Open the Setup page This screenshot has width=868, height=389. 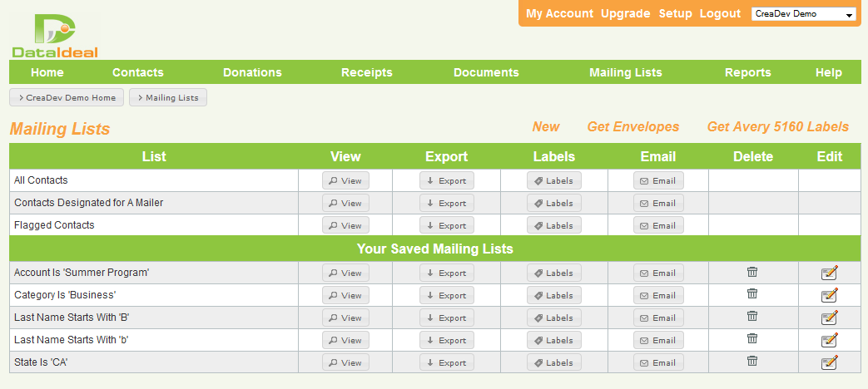[676, 14]
